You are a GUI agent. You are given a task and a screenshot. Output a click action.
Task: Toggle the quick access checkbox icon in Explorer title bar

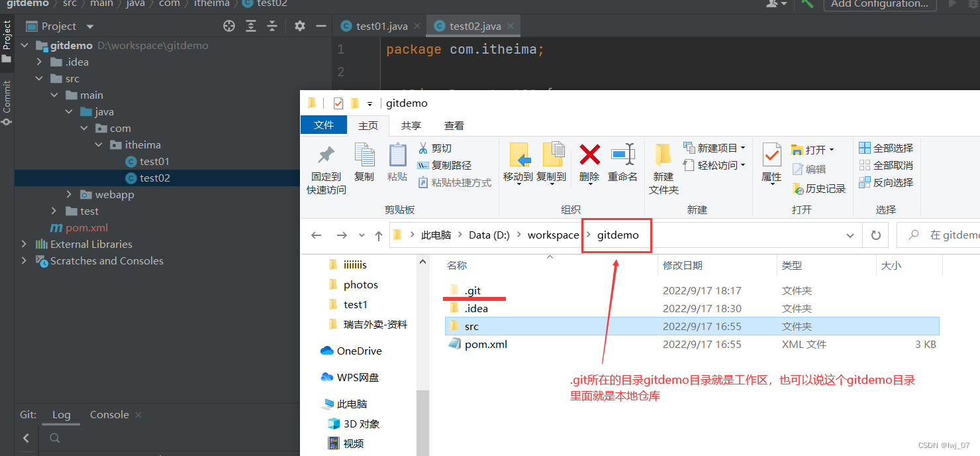[x=338, y=103]
